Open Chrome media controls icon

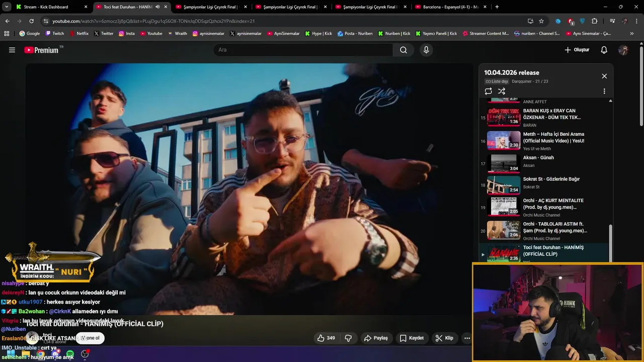(x=612, y=21)
